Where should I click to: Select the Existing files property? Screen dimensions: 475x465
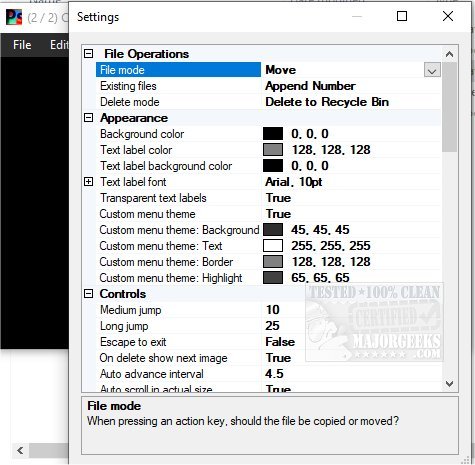click(128, 86)
